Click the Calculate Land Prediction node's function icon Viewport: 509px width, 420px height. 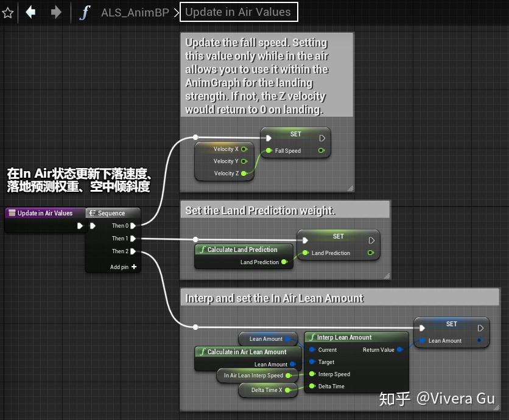tap(203, 248)
